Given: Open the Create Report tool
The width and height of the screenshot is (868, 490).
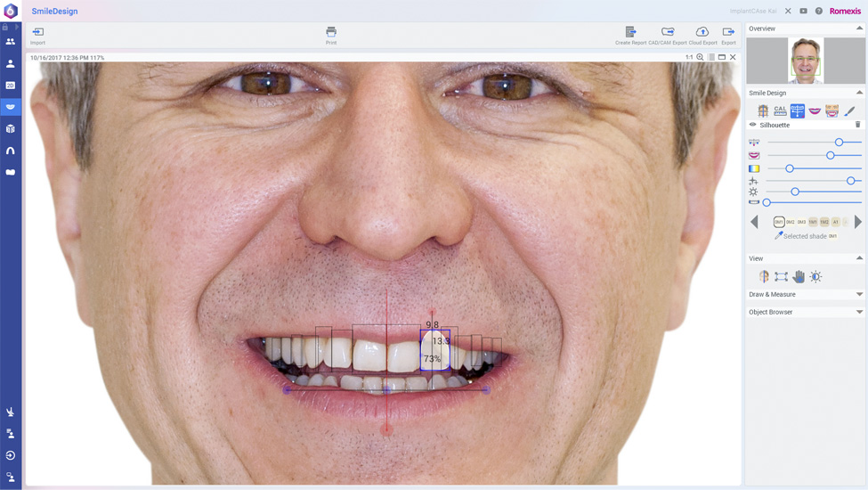Looking at the screenshot, I should coord(630,31).
